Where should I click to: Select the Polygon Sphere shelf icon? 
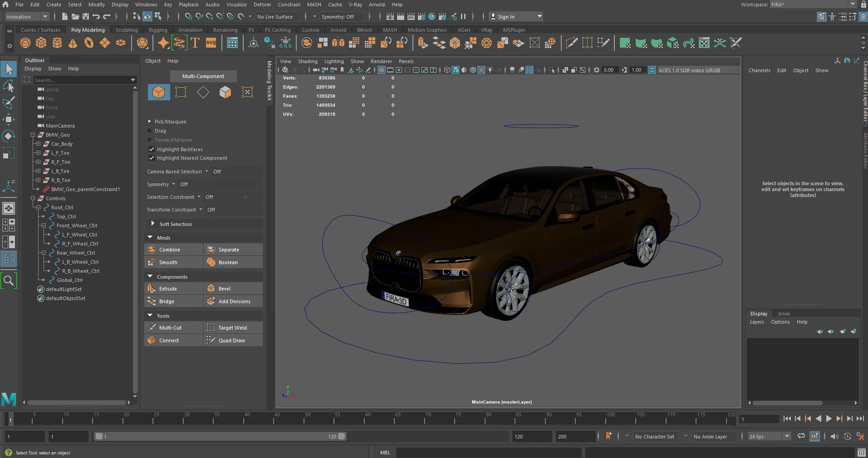pyautogui.click(x=25, y=43)
